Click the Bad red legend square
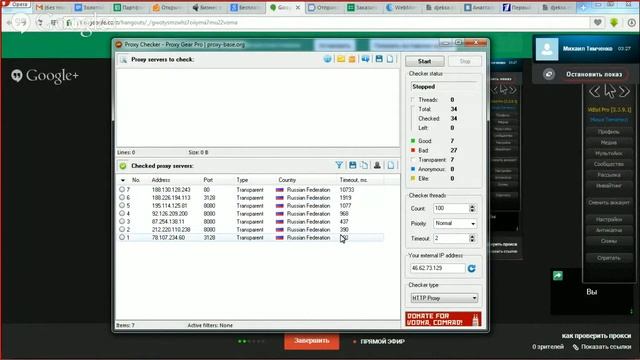The width and height of the screenshot is (640, 360). pyautogui.click(x=413, y=150)
